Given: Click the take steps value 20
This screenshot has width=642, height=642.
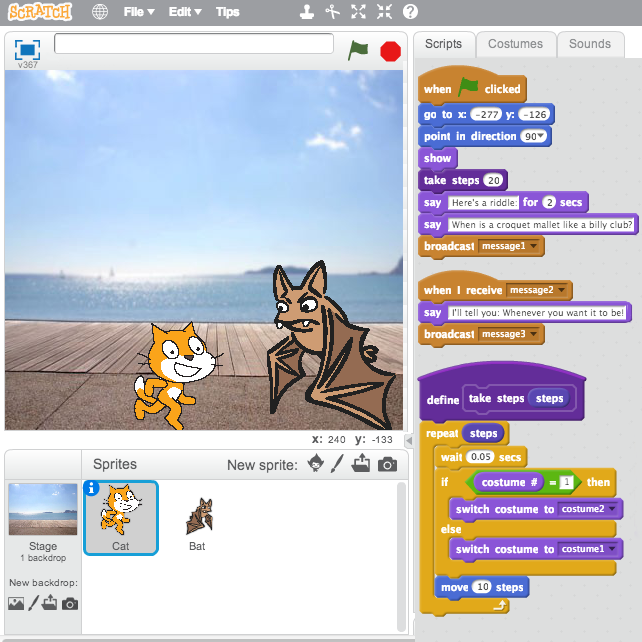Looking at the screenshot, I should click(x=493, y=180).
